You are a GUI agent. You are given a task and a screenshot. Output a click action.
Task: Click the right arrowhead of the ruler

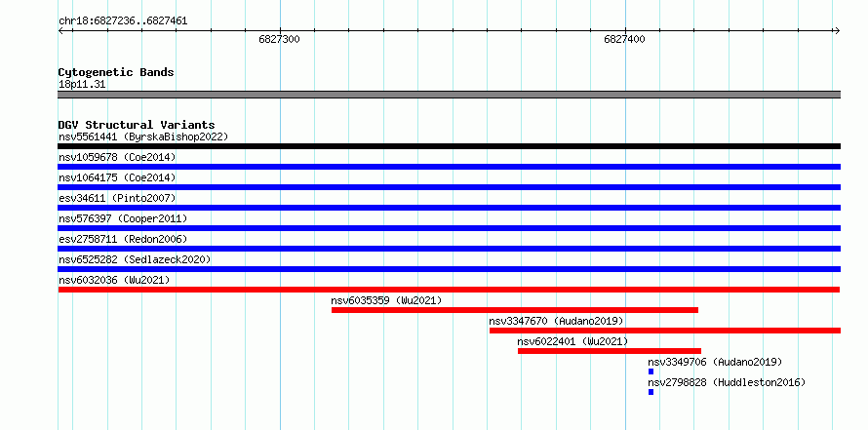point(837,31)
